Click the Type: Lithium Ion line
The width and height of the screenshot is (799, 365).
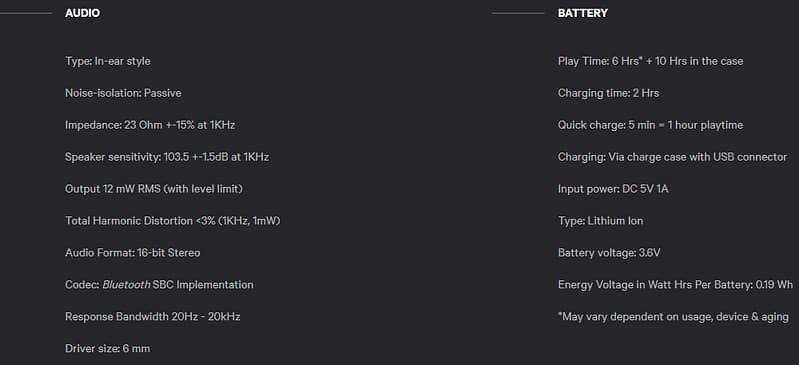pyautogui.click(x=600, y=221)
